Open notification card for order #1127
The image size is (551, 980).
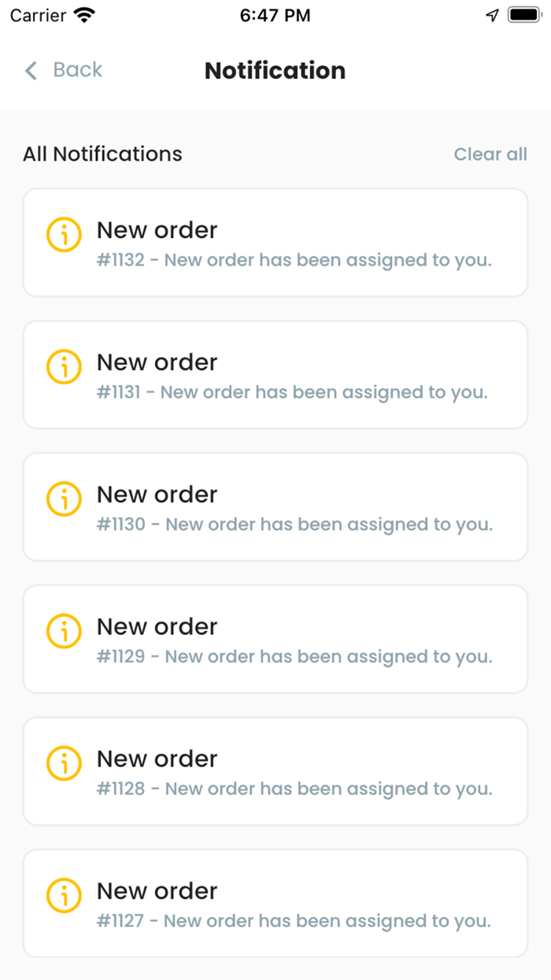(275, 903)
